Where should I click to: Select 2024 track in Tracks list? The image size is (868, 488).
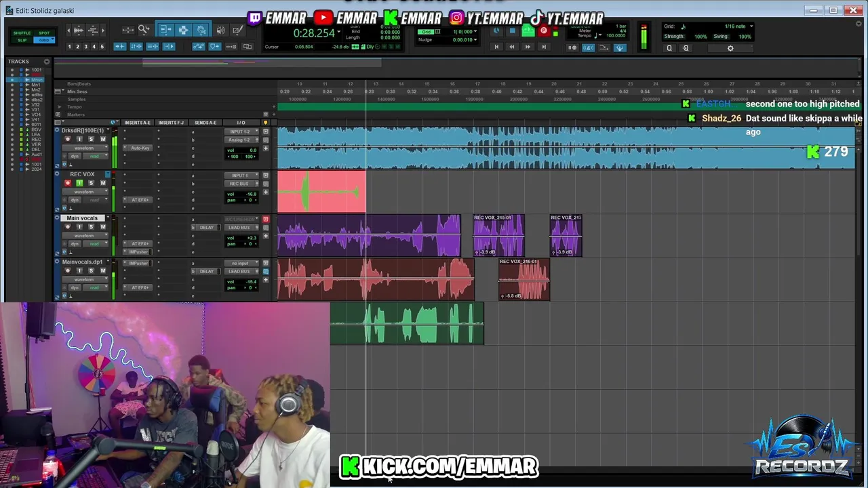(36, 169)
